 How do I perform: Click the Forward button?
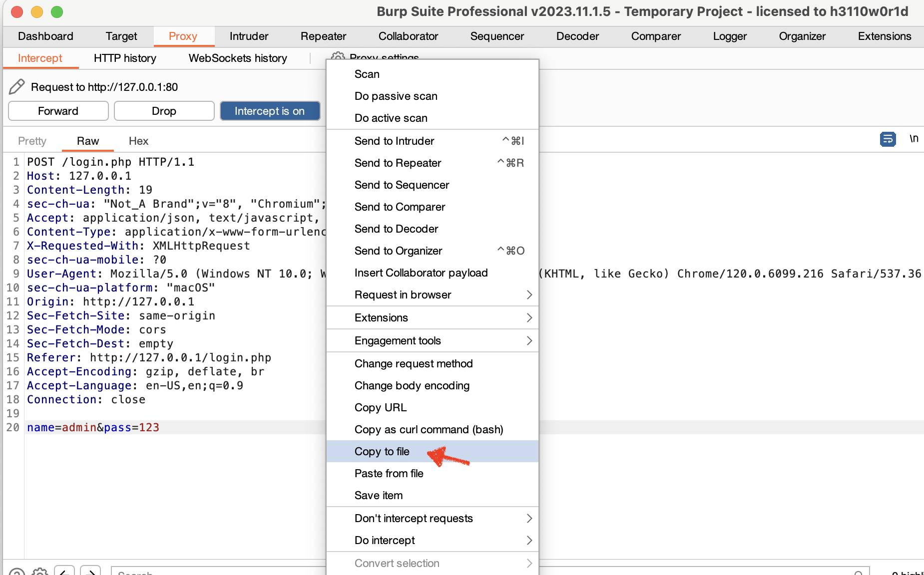point(58,111)
